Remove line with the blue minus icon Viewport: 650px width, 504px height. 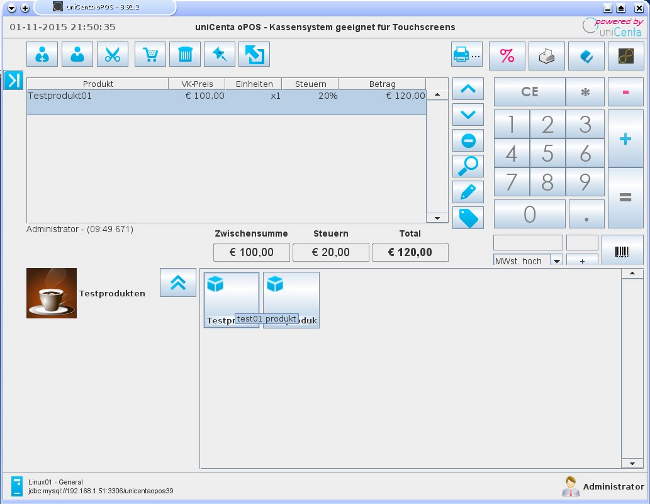pos(468,140)
